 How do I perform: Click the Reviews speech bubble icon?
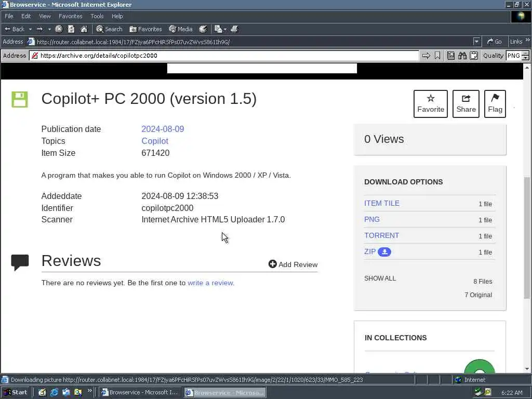tap(20, 262)
